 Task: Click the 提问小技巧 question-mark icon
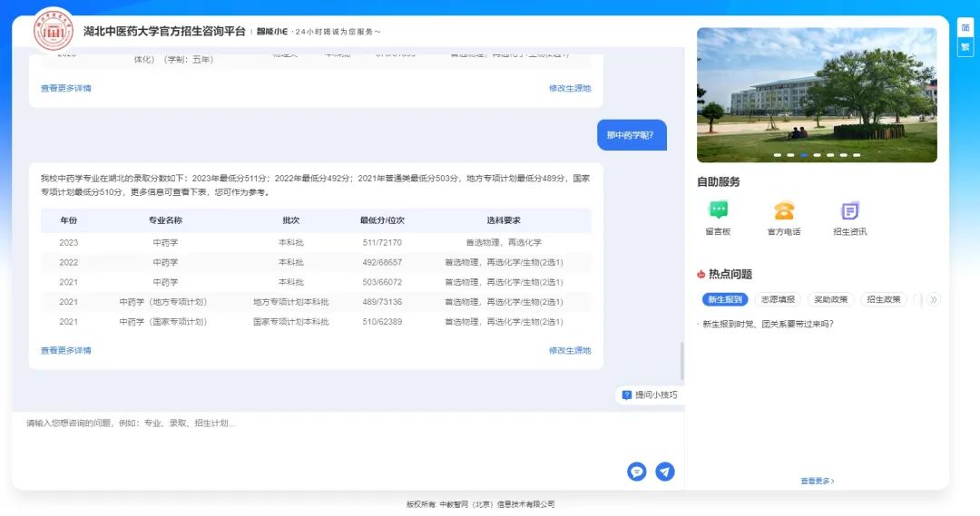[627, 395]
